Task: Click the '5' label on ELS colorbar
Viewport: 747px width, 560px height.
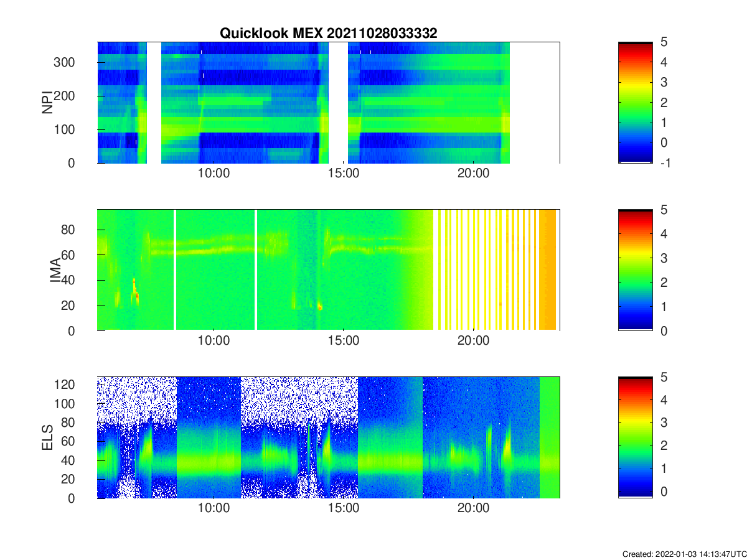Action: tap(664, 377)
